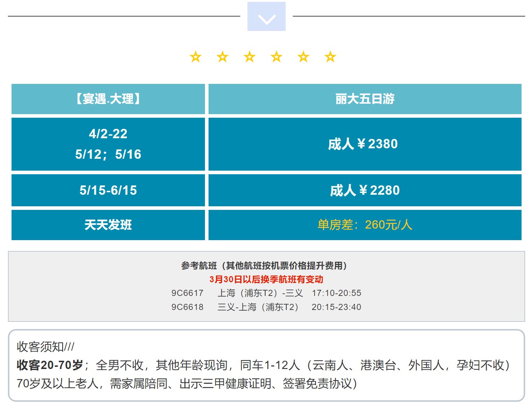Image resolution: width=532 pixels, height=405 pixels.
Task: Click flight time 17:10-20:55
Action: pos(336,293)
